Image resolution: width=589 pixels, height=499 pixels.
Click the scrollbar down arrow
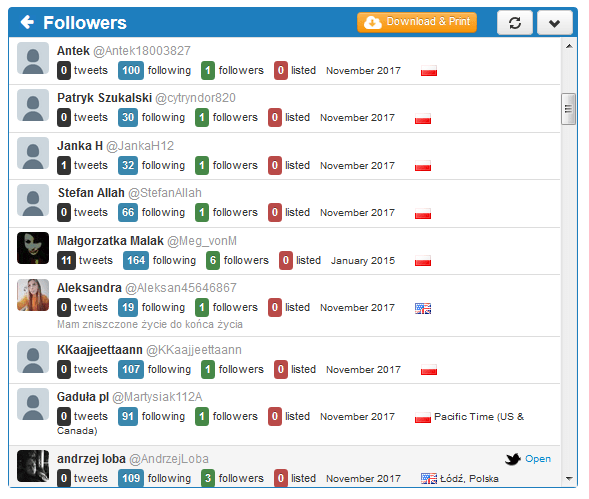(569, 478)
